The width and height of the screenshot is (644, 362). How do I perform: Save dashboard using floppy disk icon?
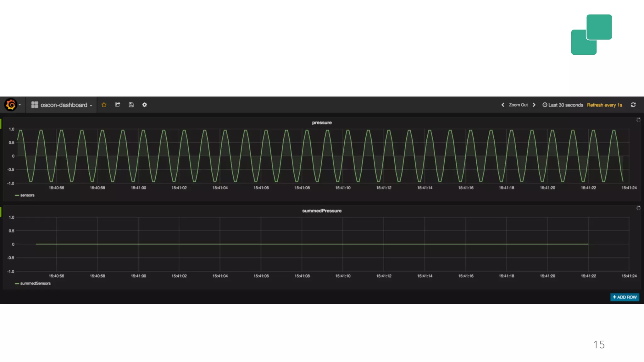[x=131, y=105]
